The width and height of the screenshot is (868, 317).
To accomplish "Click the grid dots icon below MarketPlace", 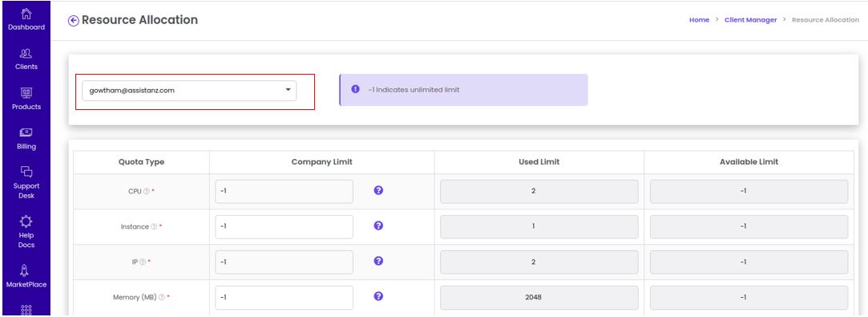I will pyautogui.click(x=26, y=310).
